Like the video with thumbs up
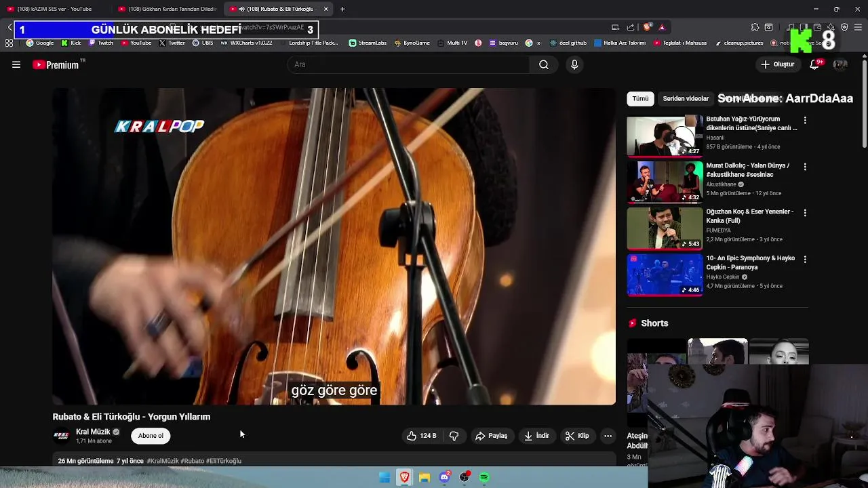The width and height of the screenshot is (868, 488). [422, 436]
